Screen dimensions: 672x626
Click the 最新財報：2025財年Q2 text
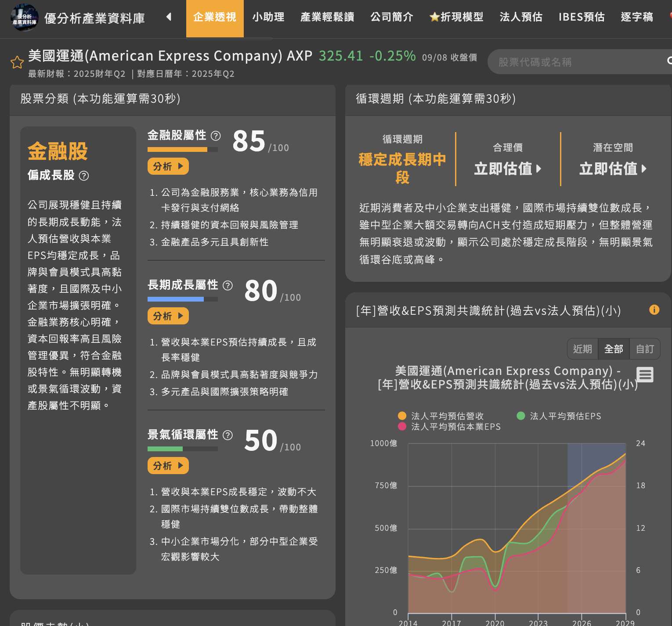[77, 74]
